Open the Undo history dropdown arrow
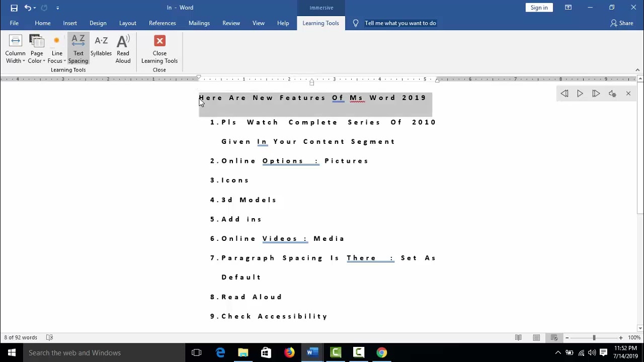Screen dimensions: 644x362 tap(34, 8)
